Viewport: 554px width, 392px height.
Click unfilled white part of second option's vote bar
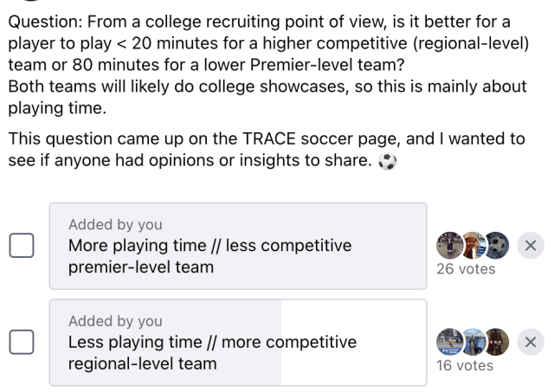(x=354, y=342)
